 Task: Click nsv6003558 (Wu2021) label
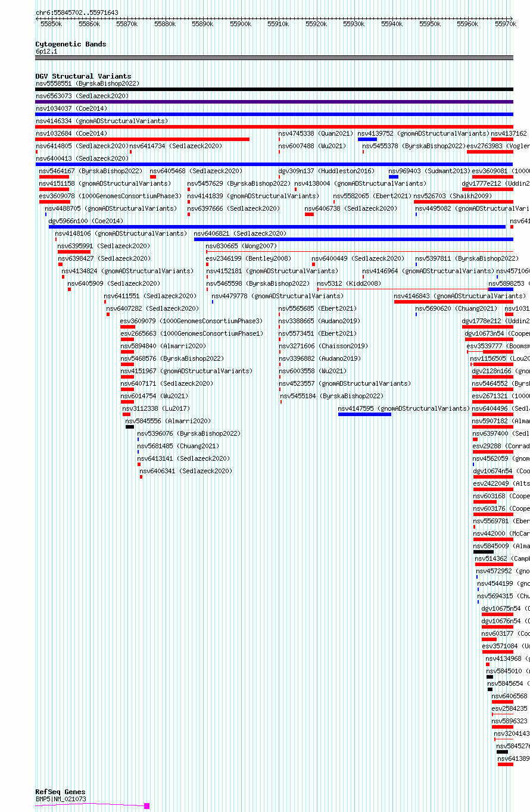pyautogui.click(x=313, y=371)
